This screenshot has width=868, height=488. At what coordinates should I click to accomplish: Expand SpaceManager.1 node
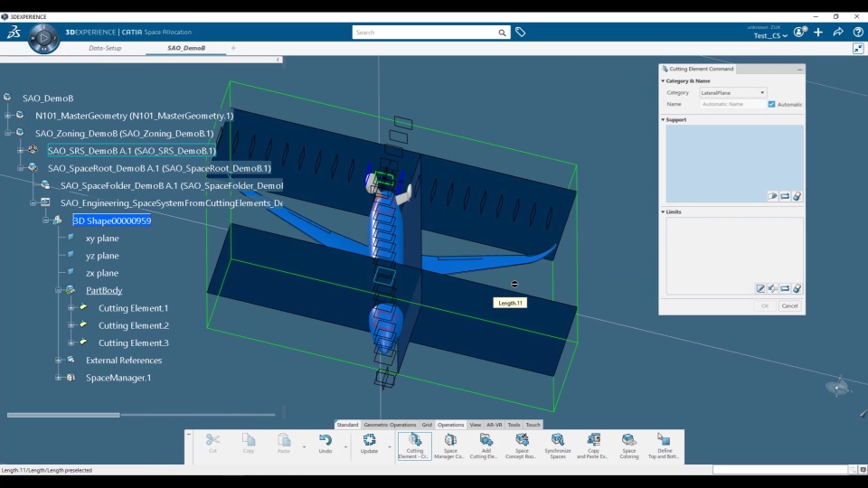58,378
